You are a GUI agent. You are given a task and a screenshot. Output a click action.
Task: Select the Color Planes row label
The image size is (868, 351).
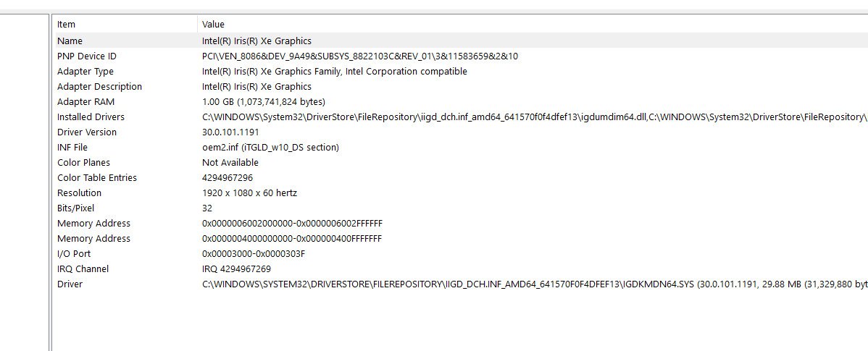click(x=83, y=163)
